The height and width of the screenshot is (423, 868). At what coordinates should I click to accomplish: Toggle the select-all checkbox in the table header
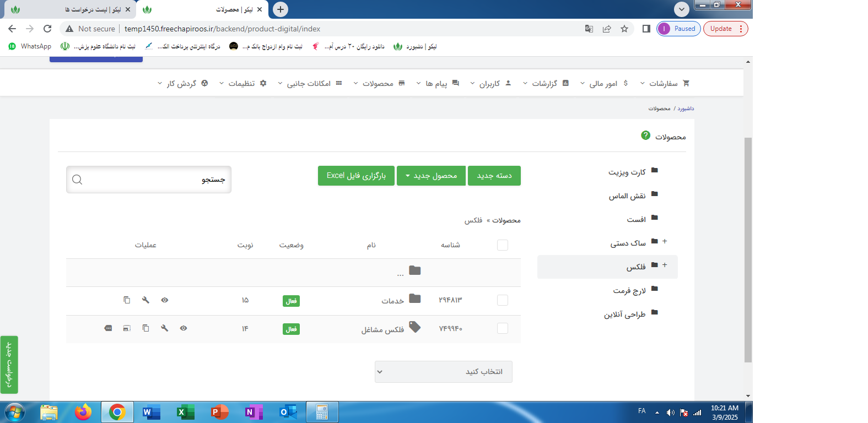[x=503, y=245]
